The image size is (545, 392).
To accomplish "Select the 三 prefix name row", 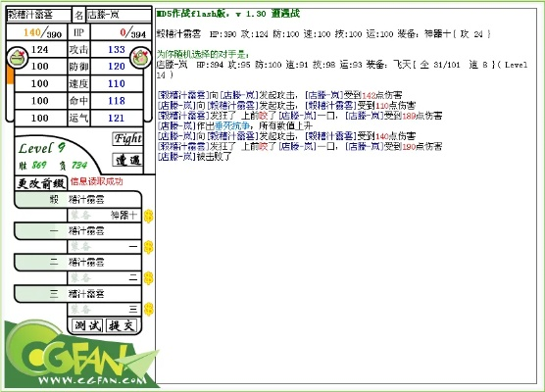I will pyautogui.click(x=77, y=294).
